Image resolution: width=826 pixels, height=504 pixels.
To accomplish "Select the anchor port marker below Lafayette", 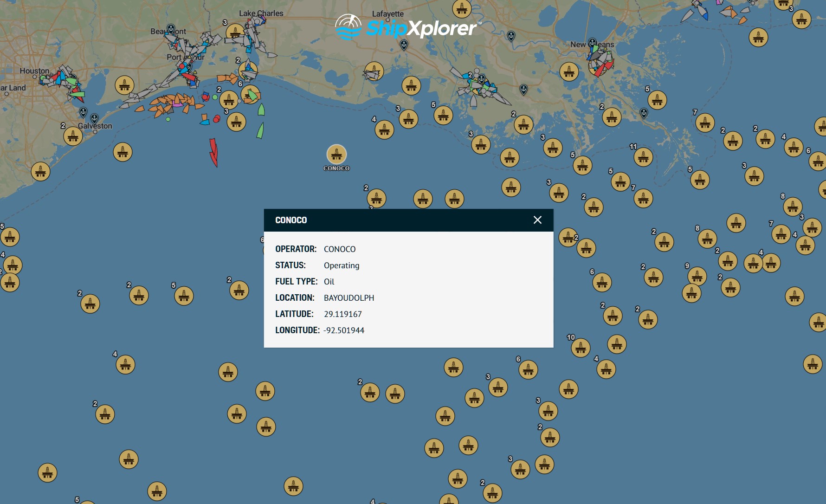I will [404, 45].
